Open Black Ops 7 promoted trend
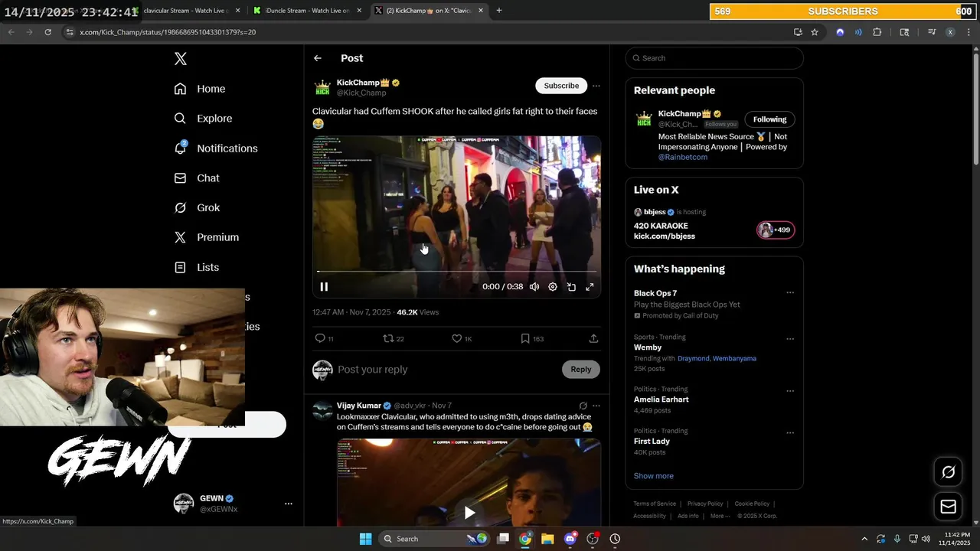 pos(655,293)
